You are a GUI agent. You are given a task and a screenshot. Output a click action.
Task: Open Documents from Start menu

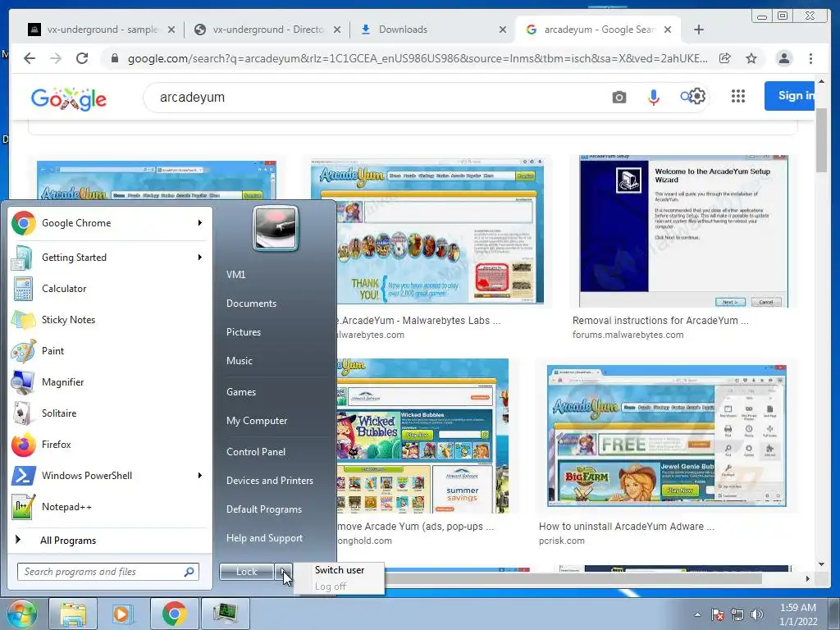[x=251, y=304]
